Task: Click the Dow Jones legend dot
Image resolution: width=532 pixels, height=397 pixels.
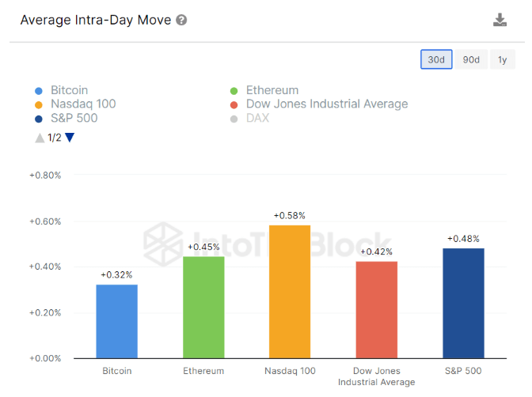Action: point(234,104)
